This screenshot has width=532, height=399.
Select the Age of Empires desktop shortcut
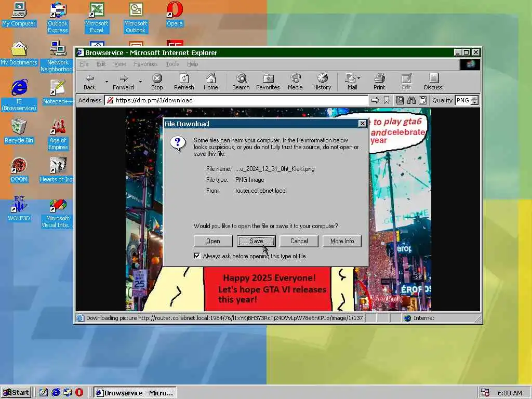58,135
